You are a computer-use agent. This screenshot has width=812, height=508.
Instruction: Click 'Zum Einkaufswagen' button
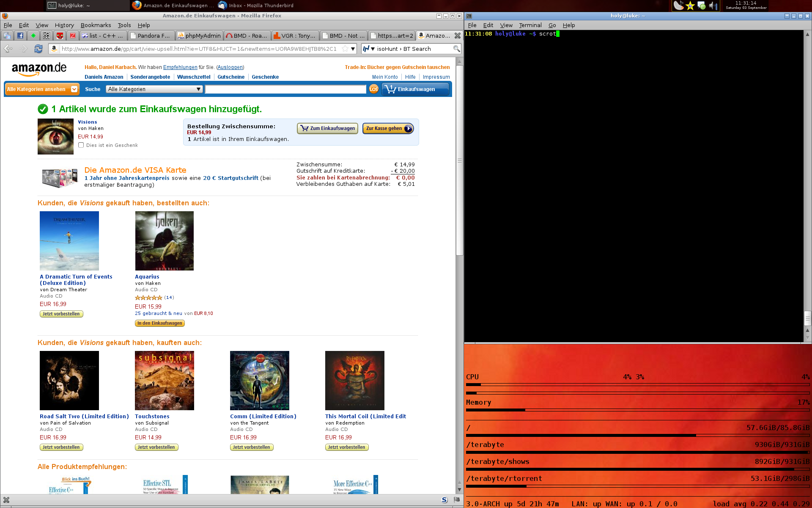(x=327, y=128)
